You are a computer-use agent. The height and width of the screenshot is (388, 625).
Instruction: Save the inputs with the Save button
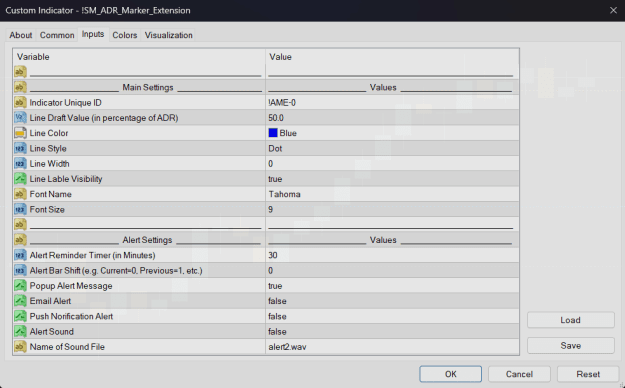570,346
